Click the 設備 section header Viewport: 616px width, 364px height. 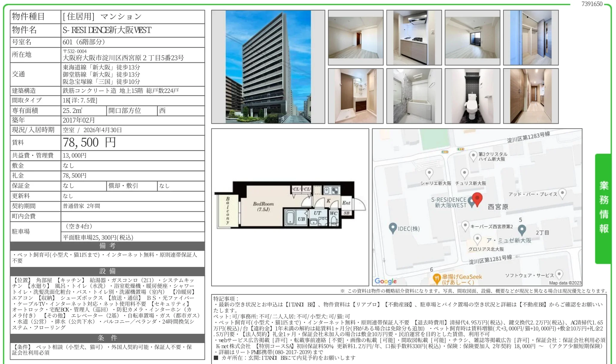106,272
